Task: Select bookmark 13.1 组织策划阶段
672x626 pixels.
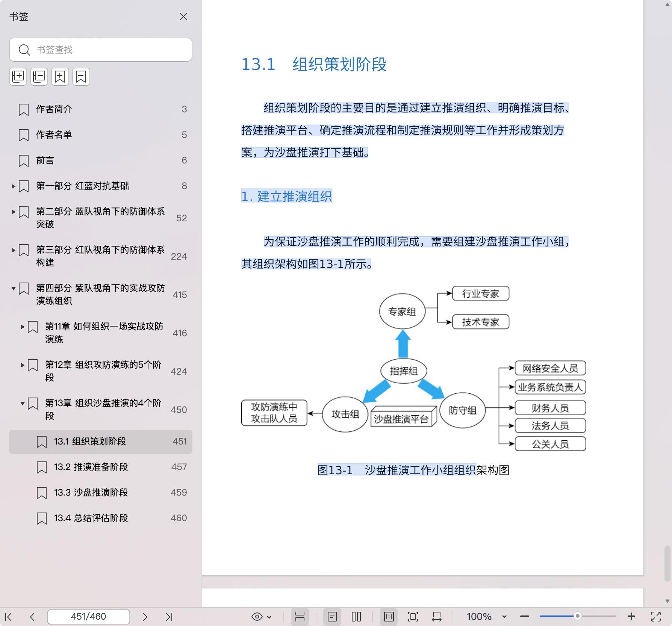Action: click(101, 442)
